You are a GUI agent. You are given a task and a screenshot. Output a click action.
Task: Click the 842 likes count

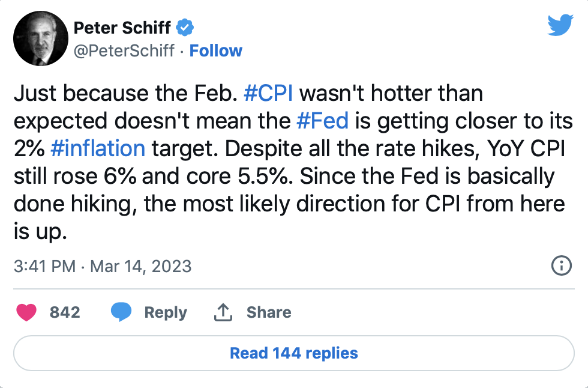coord(65,313)
